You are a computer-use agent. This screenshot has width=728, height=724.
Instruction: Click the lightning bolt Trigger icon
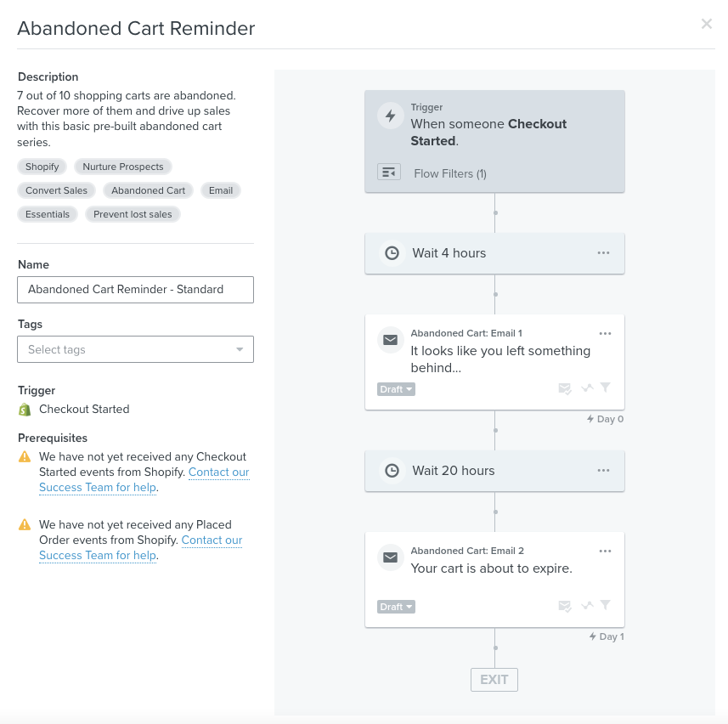390,116
